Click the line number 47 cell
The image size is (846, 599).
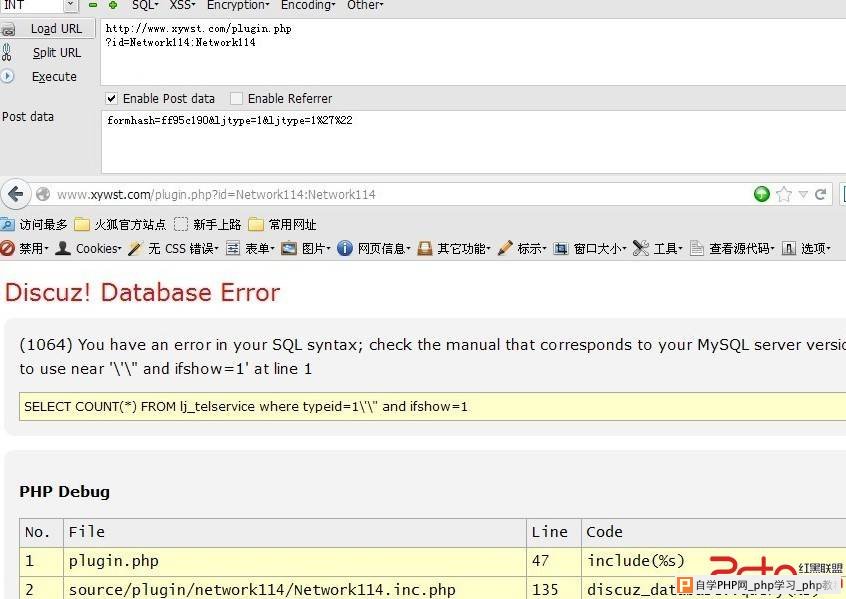point(554,561)
